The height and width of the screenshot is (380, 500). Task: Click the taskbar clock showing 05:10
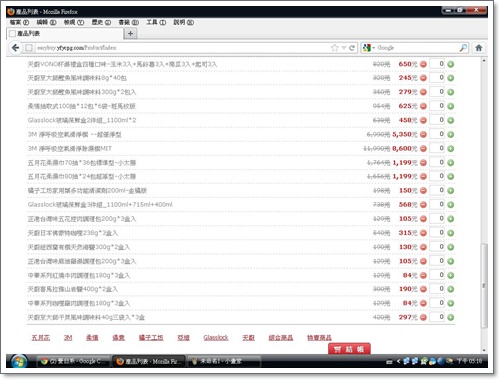tap(470, 361)
